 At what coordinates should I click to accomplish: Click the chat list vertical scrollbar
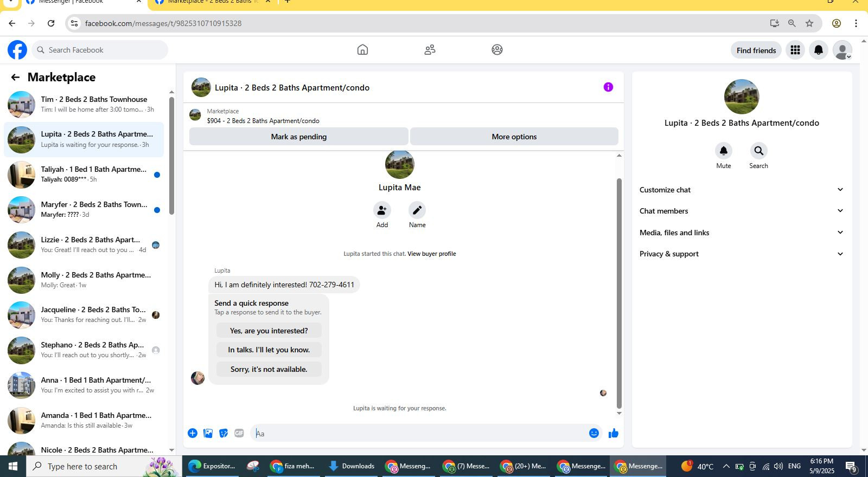pyautogui.click(x=171, y=156)
